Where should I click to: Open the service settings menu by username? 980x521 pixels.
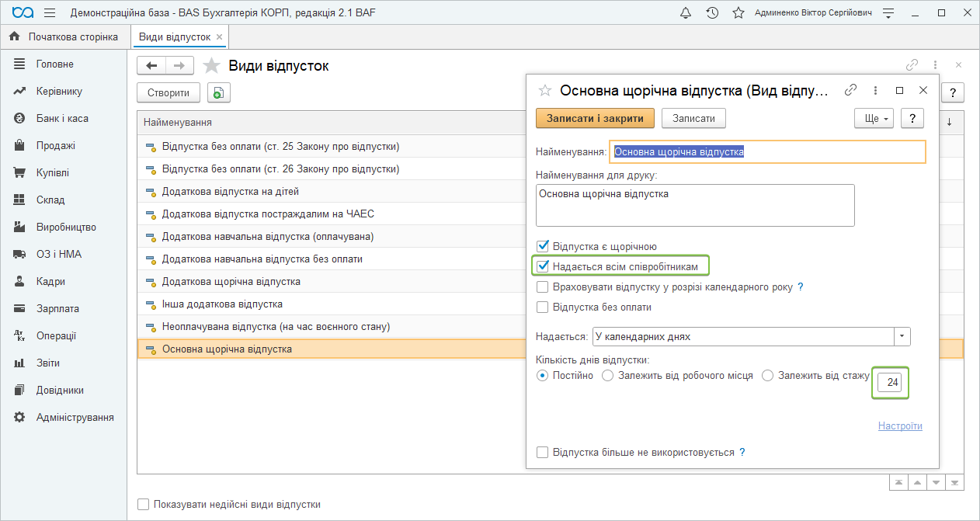pyautogui.click(x=888, y=13)
